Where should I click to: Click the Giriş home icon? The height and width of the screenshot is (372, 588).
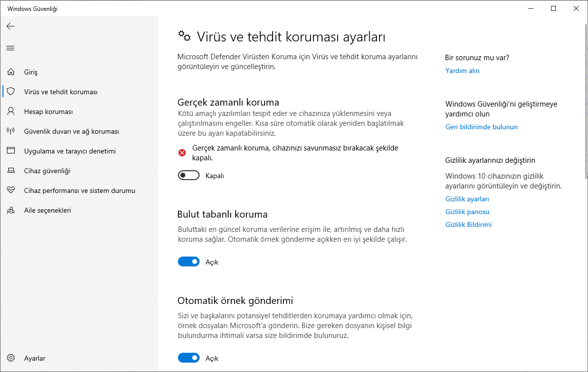coord(10,72)
